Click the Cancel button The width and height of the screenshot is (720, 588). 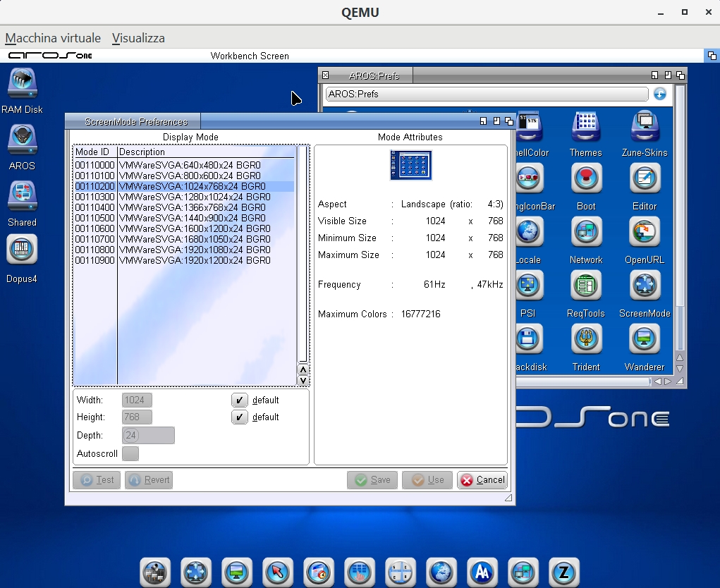pos(482,480)
